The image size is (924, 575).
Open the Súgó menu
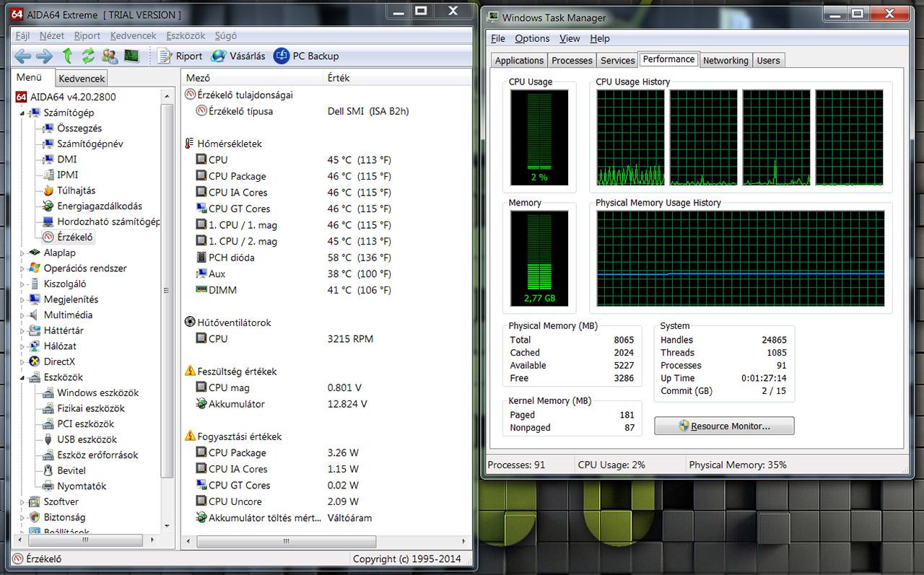point(226,35)
